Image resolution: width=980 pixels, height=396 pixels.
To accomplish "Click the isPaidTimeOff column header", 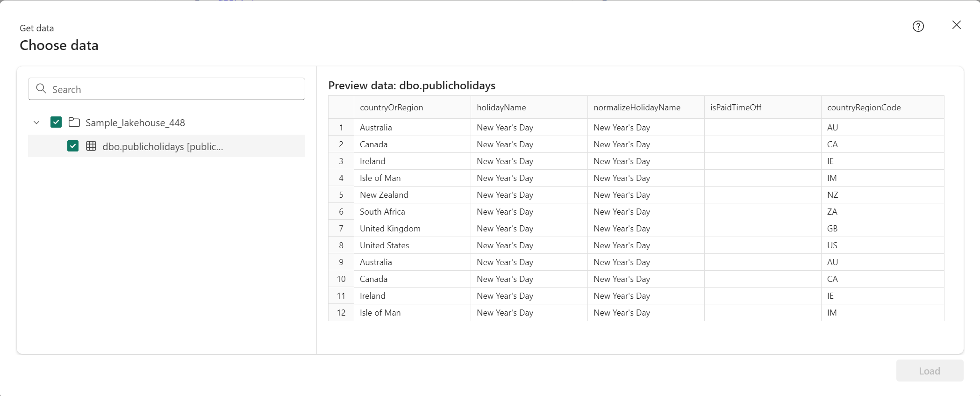I will click(763, 108).
